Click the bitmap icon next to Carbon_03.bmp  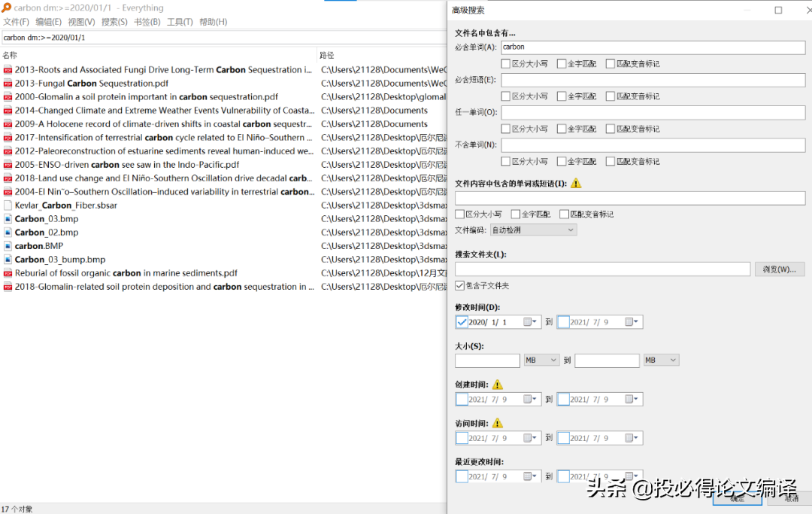pos(8,219)
